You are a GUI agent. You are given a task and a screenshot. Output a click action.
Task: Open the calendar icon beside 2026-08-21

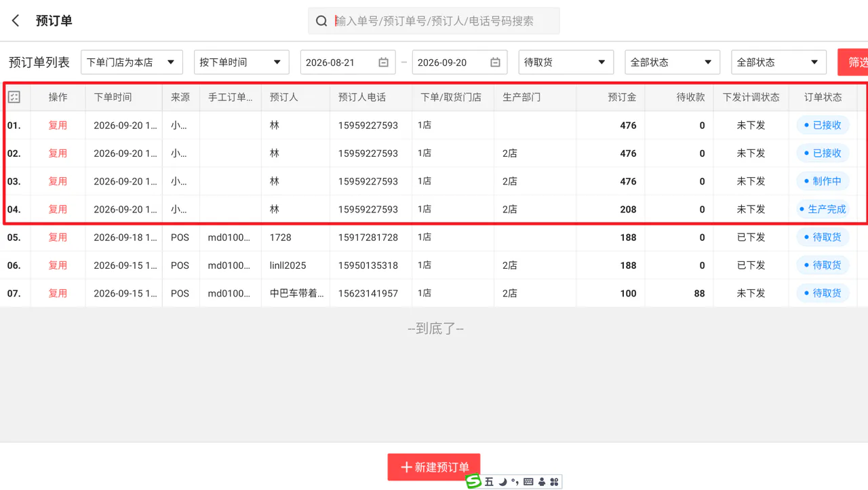tap(383, 62)
